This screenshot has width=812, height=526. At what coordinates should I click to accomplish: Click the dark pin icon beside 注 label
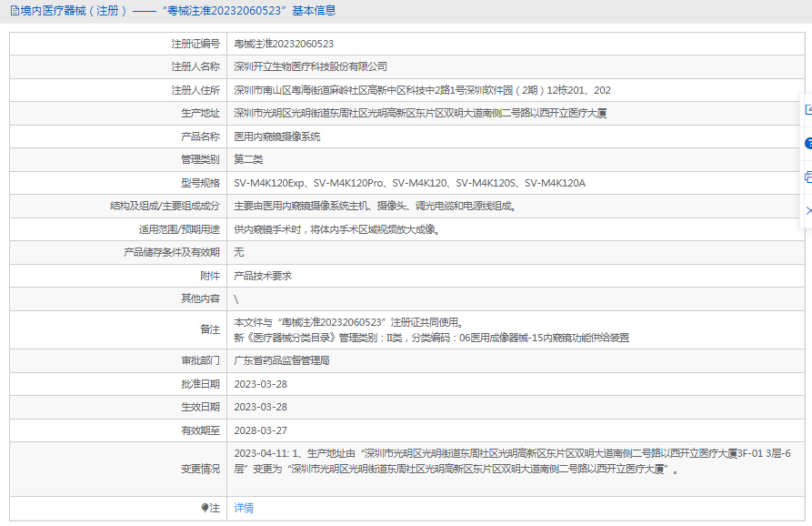point(206,508)
